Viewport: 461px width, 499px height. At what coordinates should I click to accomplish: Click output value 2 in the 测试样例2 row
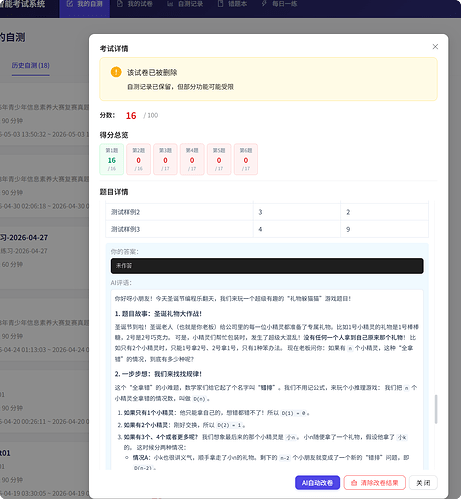[x=348, y=212]
